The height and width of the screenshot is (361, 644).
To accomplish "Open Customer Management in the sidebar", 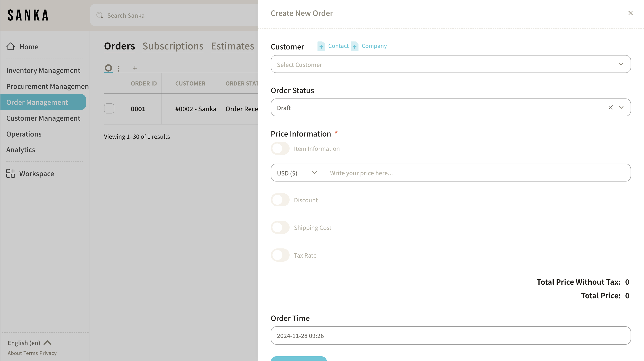I will pyautogui.click(x=43, y=118).
